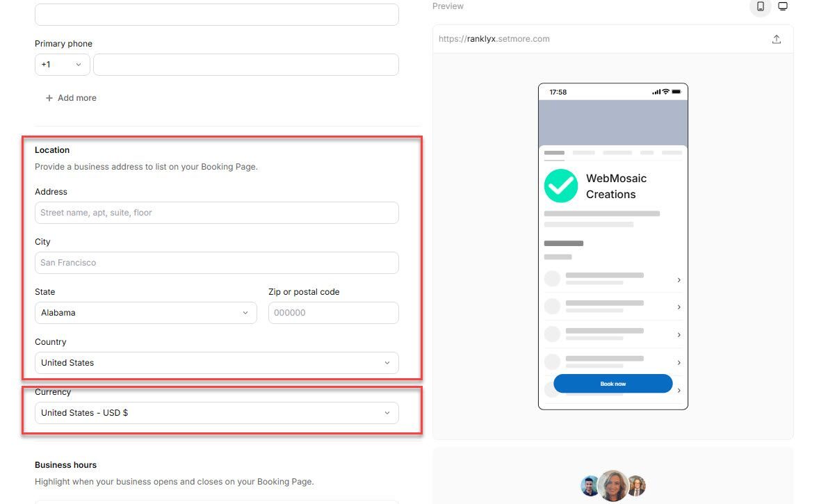This screenshot has width=819, height=504.
Task: Click the ranklyx.setmore.com booking URL
Action: click(x=494, y=39)
